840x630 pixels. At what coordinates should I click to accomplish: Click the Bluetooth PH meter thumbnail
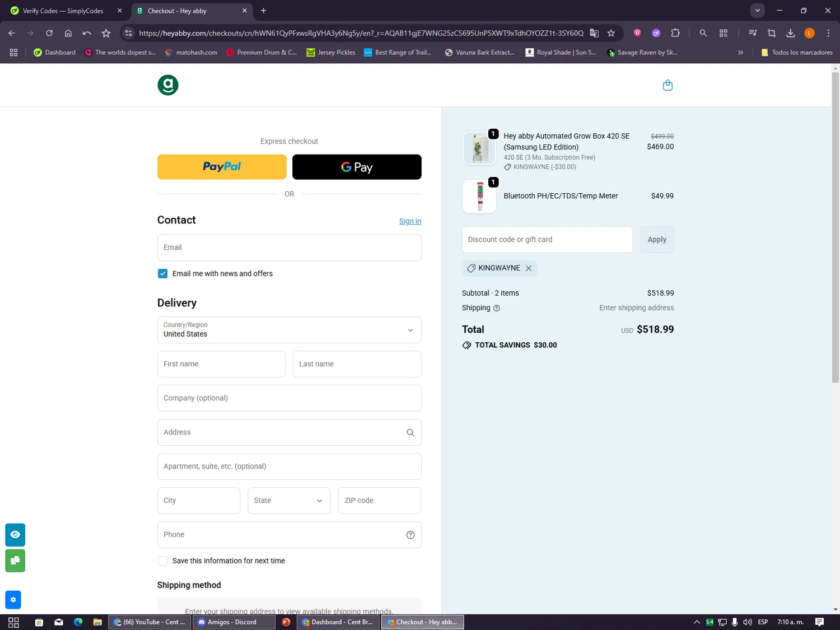[479, 197]
